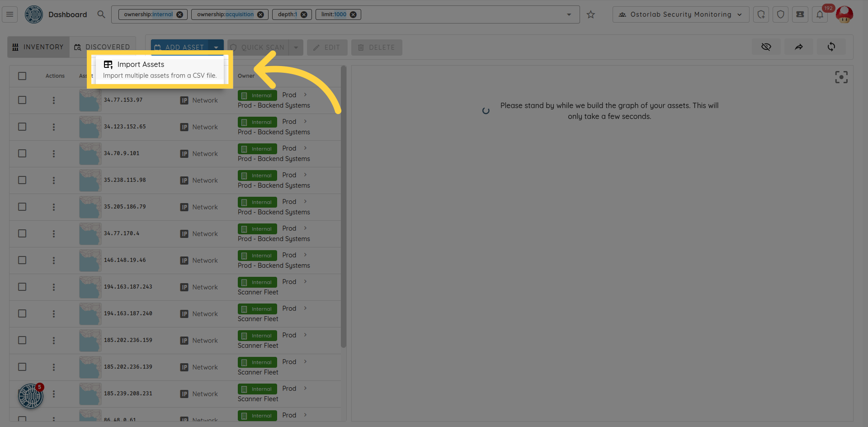Screen dimensions: 868x427
Task: Open the Add Asset dropdown arrow
Action: click(216, 47)
